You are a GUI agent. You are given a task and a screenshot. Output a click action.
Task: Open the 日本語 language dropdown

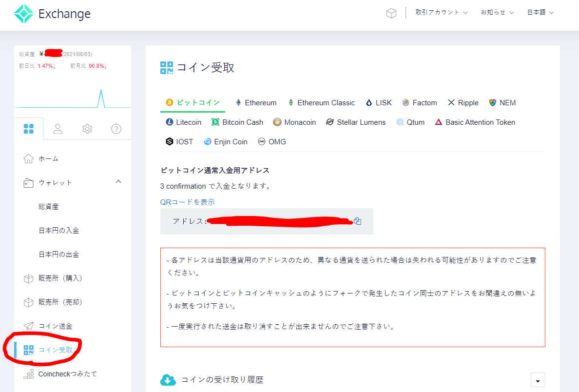(540, 13)
